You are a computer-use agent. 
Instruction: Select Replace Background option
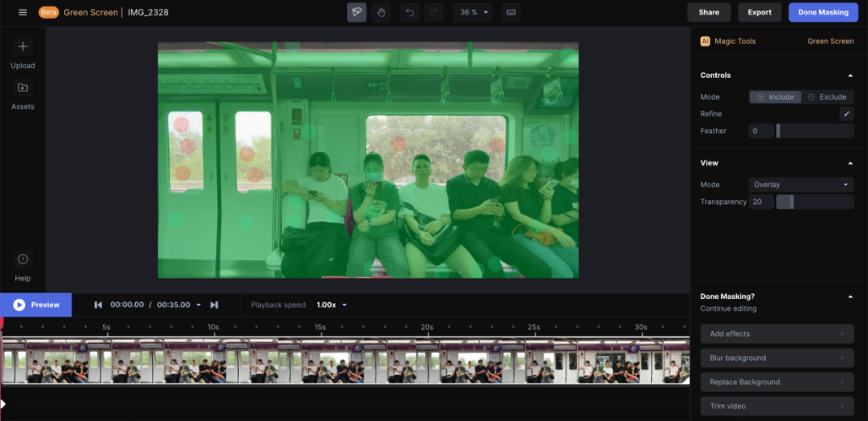pyautogui.click(x=776, y=382)
